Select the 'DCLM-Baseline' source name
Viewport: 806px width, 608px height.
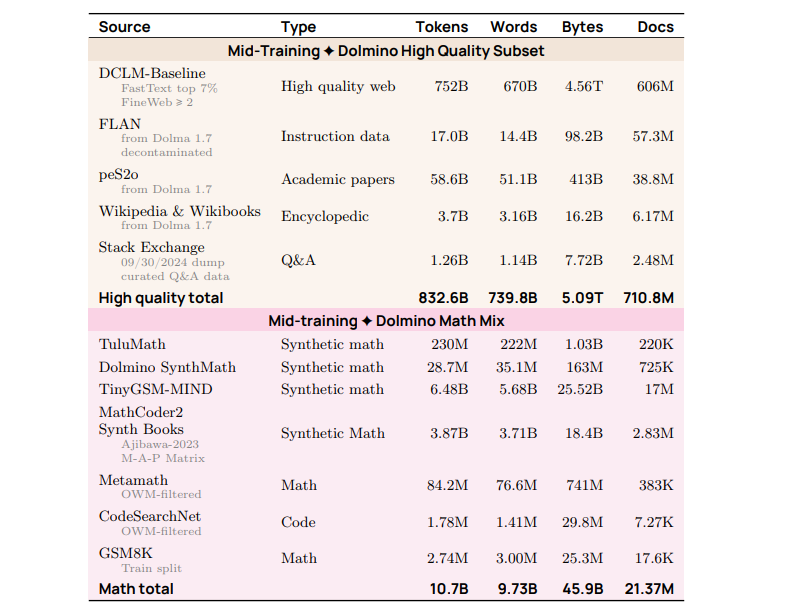(x=152, y=73)
